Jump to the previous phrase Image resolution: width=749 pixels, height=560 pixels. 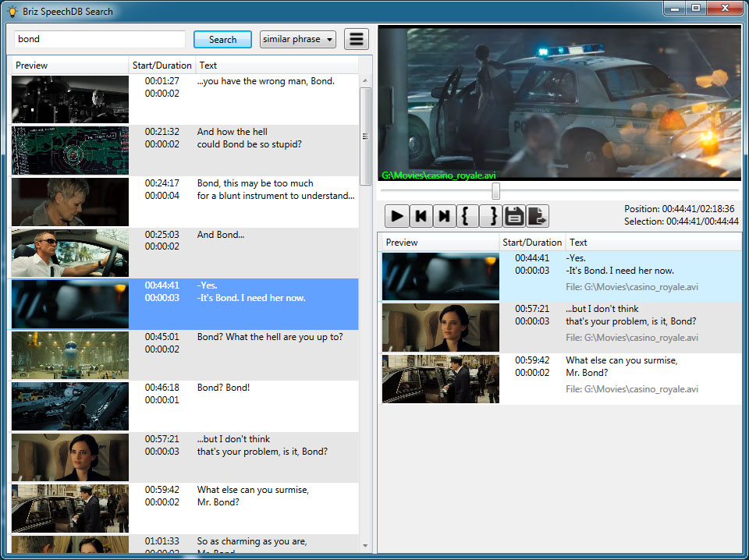click(421, 216)
